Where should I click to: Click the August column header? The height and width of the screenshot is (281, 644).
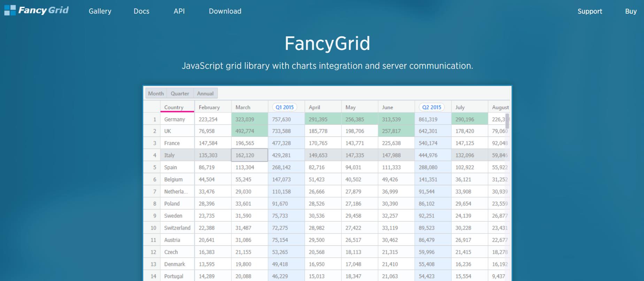tap(499, 107)
